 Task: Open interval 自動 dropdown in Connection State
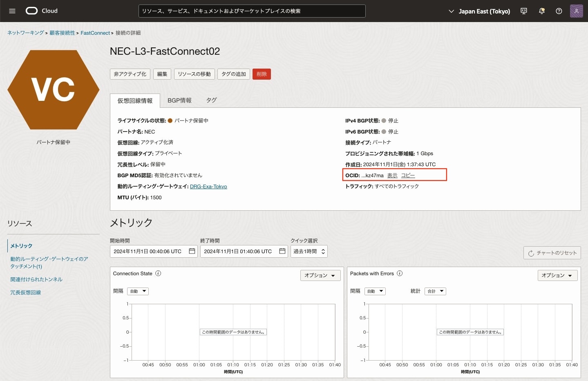(138, 291)
